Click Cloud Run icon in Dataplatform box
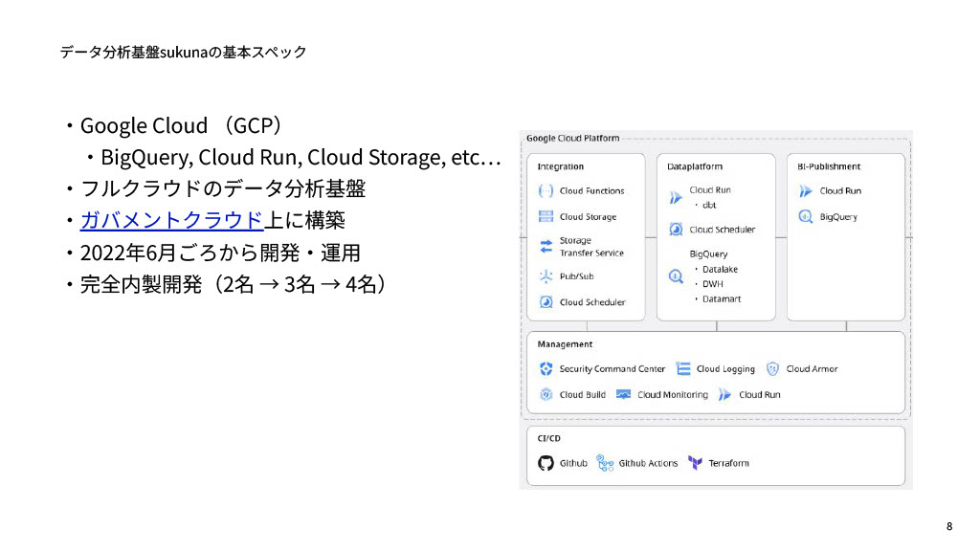The image size is (980, 551). point(676,198)
